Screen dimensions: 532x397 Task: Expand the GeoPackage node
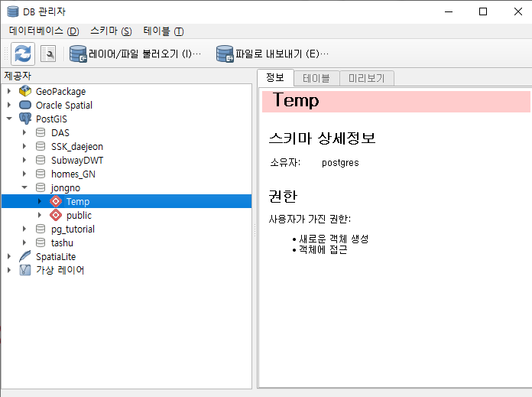9,91
